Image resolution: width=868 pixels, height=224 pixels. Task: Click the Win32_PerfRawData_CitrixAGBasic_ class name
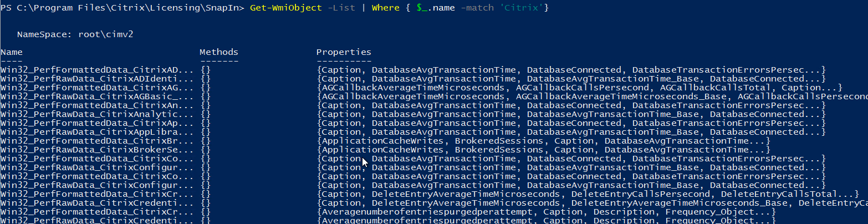97,96
